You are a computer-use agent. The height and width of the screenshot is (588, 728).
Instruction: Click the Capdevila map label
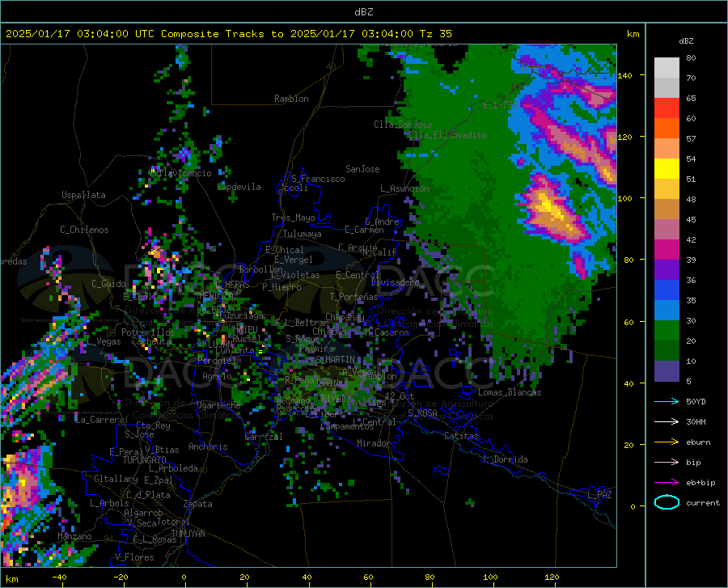239,187
